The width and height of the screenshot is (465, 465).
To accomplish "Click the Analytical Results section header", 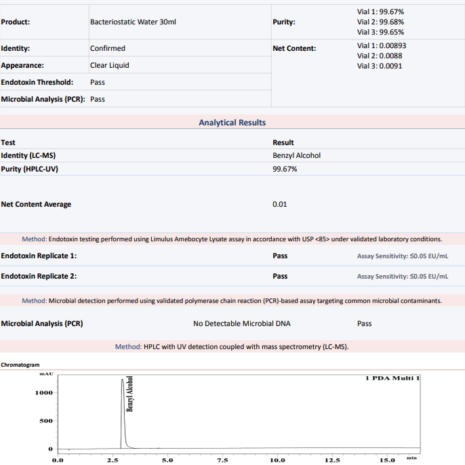I will tap(232, 123).
